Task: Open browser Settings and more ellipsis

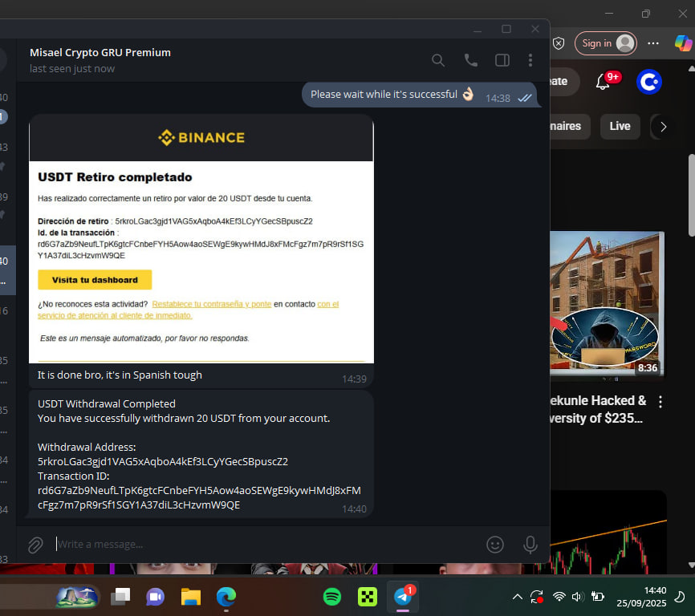Action: (x=653, y=43)
